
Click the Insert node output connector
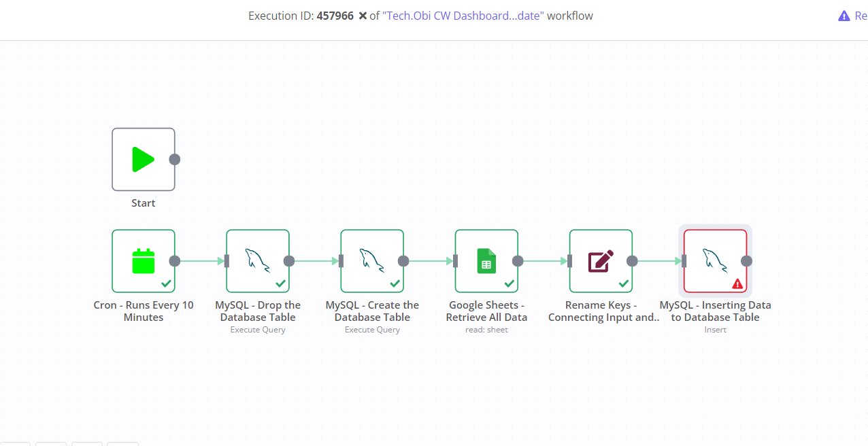point(746,260)
